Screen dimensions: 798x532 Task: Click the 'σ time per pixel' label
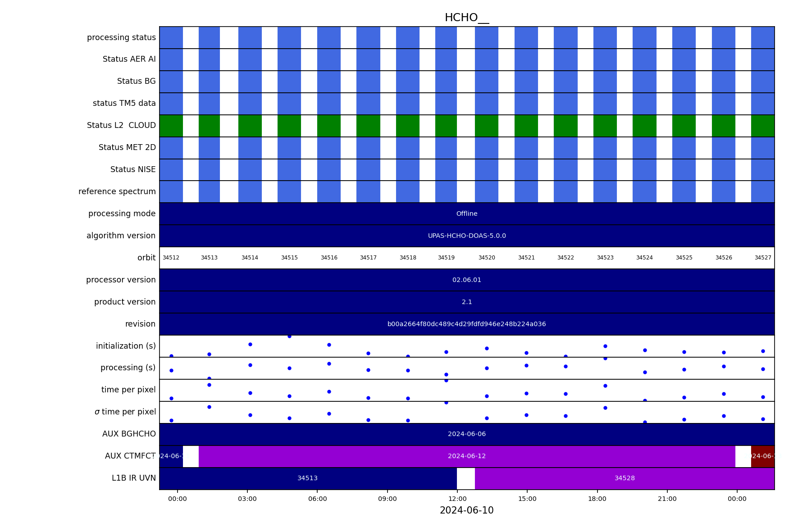pos(125,412)
